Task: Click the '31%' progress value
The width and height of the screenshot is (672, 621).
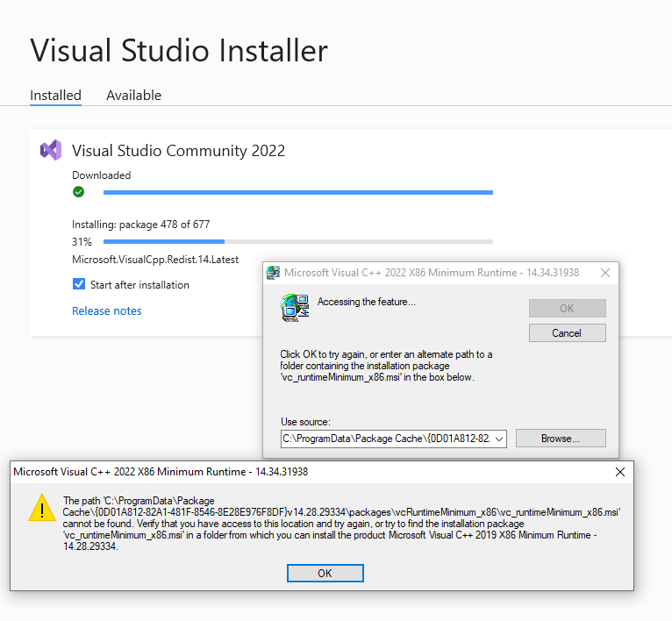Action: click(x=82, y=242)
